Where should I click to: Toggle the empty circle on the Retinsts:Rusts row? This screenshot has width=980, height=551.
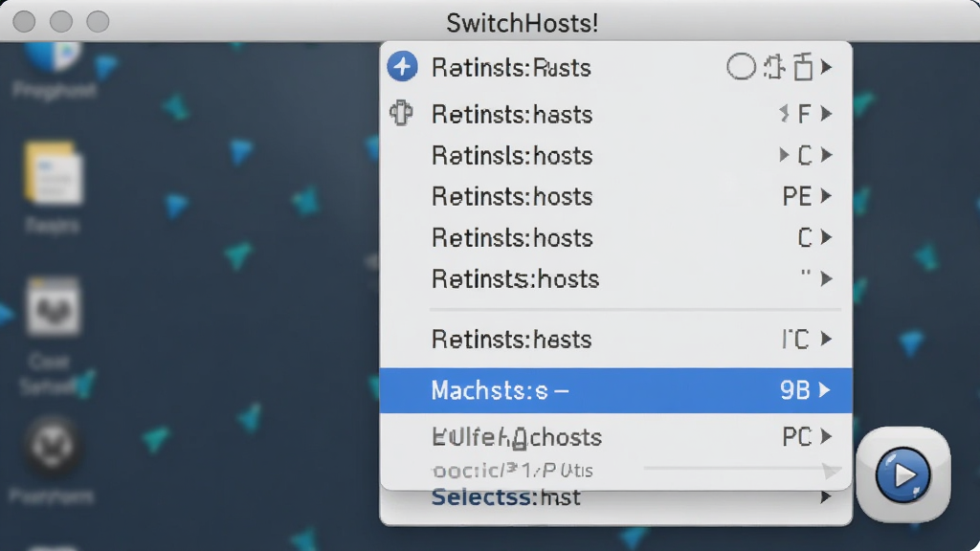click(742, 66)
